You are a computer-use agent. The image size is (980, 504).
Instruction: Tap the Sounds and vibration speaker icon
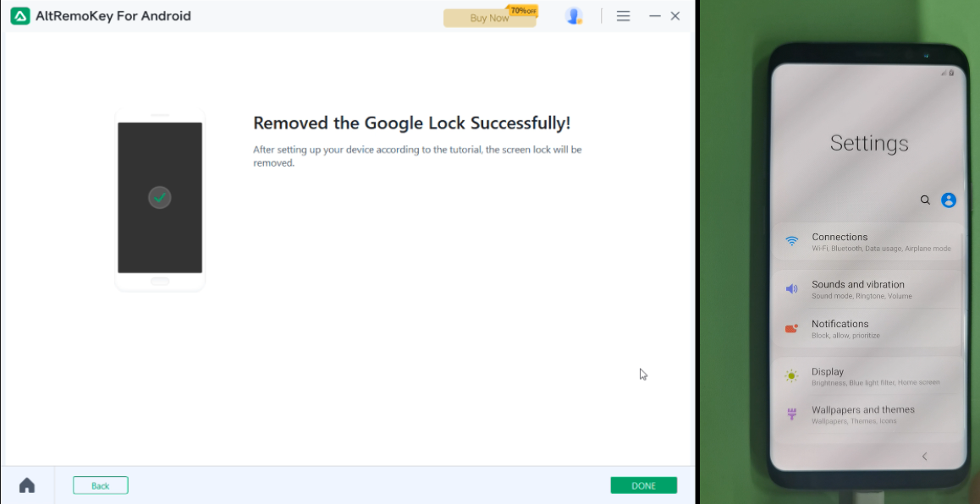[x=792, y=288]
